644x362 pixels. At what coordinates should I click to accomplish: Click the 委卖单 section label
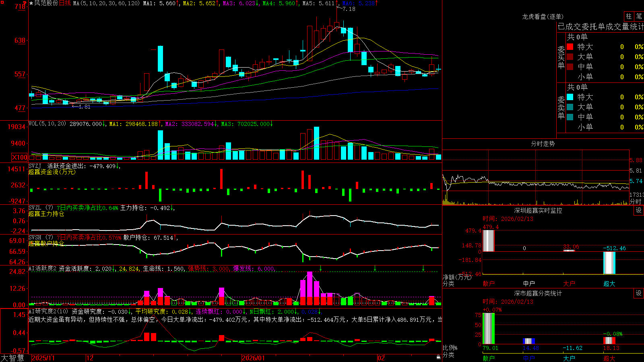click(561, 107)
